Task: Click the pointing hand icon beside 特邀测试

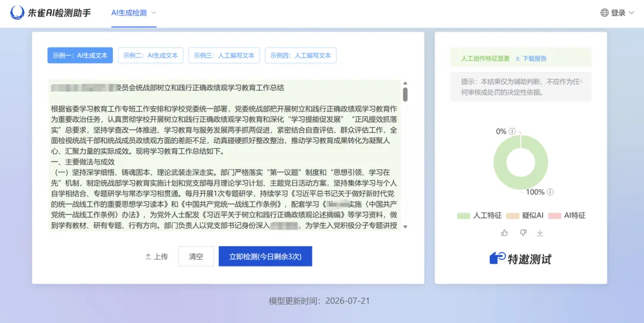Action: [x=497, y=258]
